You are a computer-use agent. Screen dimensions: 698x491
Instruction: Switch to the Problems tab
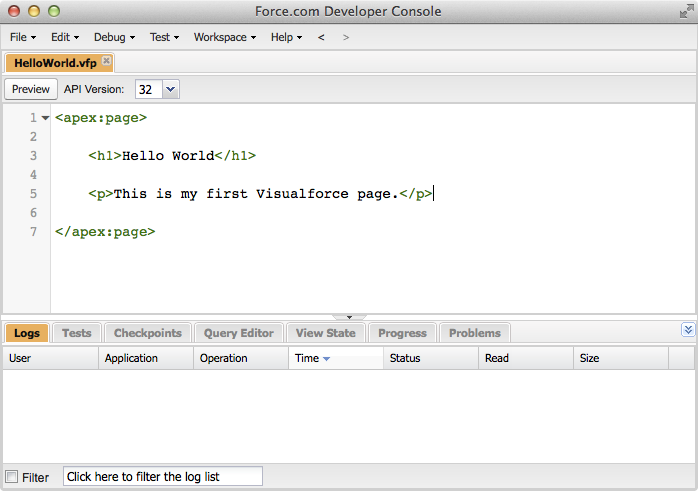(x=475, y=333)
